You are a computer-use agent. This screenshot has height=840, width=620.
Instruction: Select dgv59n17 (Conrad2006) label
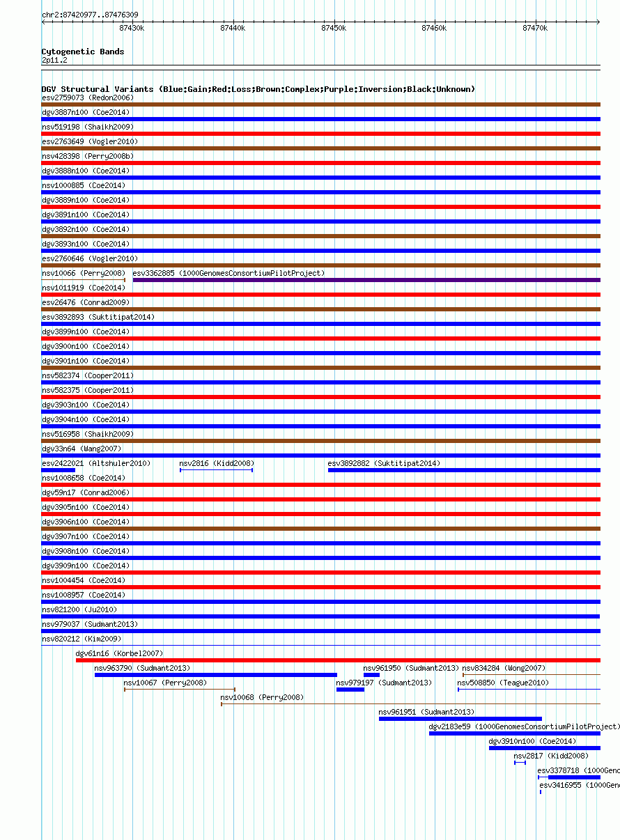point(86,492)
